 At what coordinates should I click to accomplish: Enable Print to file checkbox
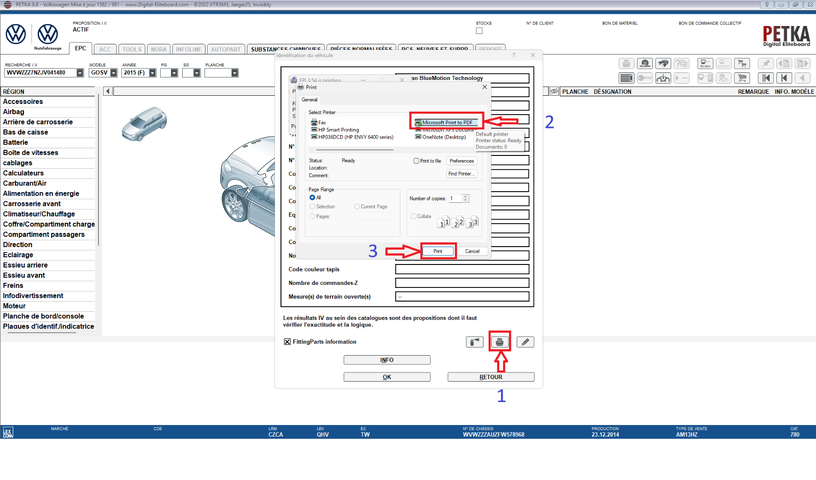pos(416,161)
